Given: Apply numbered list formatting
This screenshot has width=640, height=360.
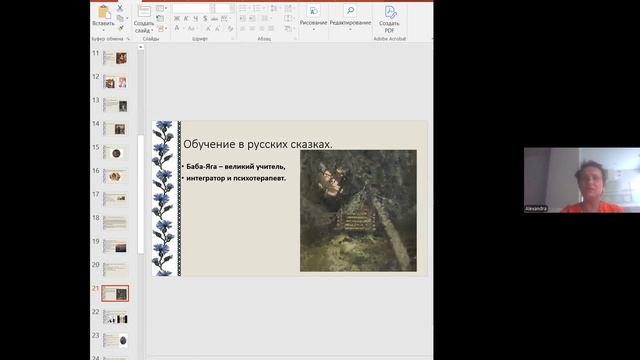Looking at the screenshot, I should click(258, 9).
